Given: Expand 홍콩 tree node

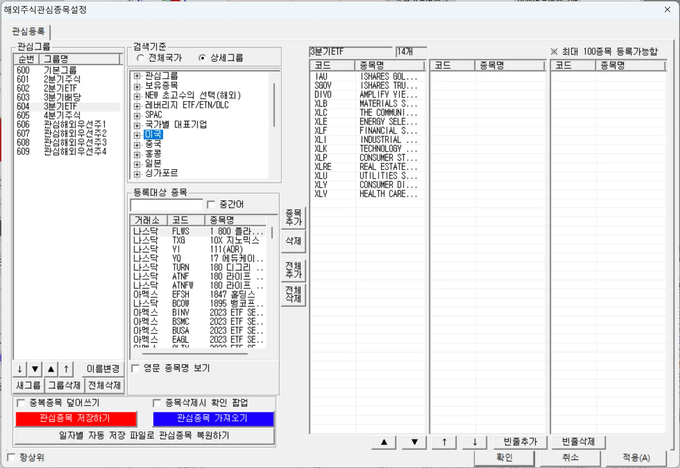Looking at the screenshot, I should tap(137, 154).
